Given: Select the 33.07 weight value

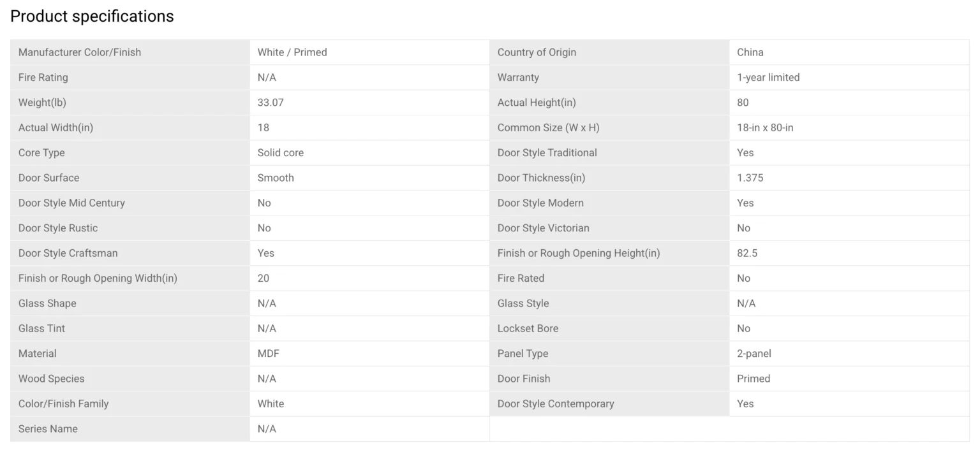Looking at the screenshot, I should [271, 103].
